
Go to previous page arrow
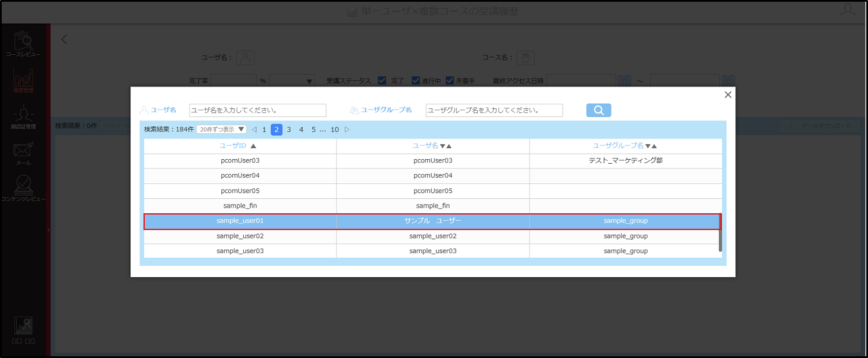pyautogui.click(x=254, y=130)
